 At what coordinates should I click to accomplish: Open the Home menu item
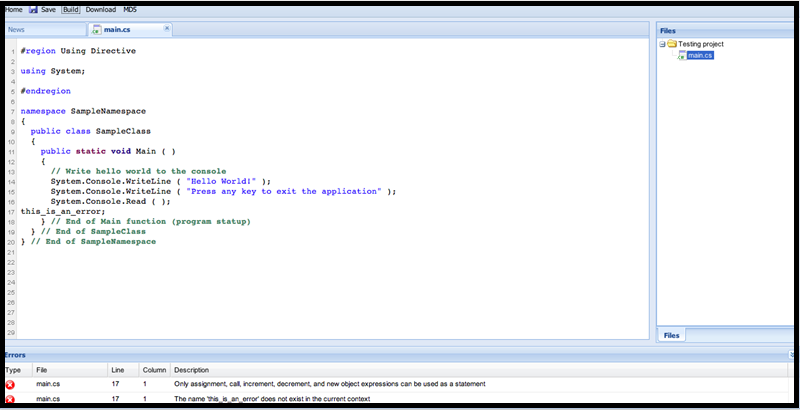click(x=14, y=10)
